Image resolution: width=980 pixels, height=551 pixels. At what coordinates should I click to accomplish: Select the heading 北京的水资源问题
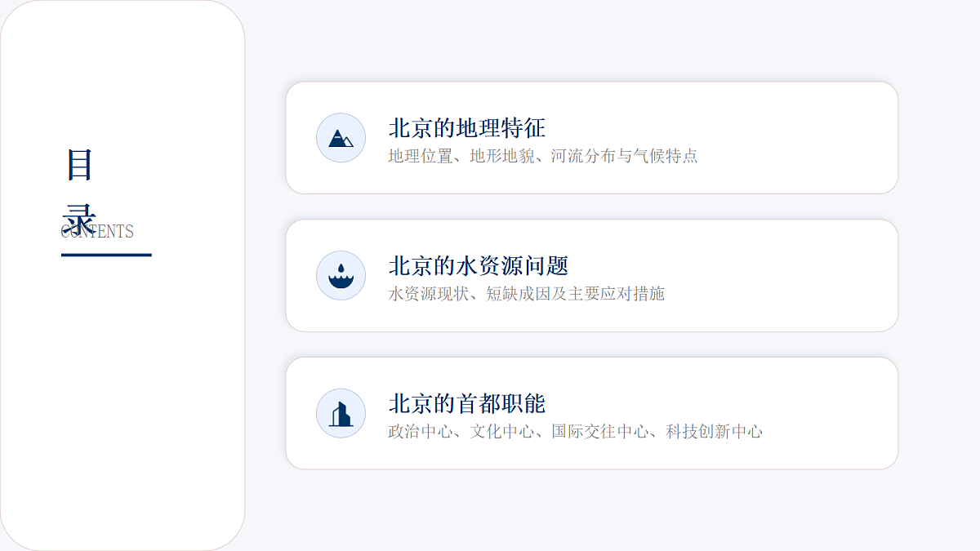pos(478,266)
